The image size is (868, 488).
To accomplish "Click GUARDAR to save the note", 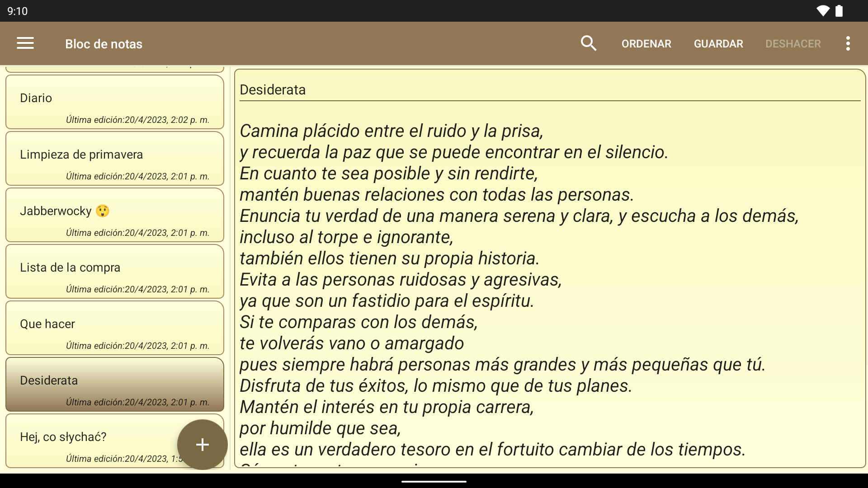I will pos(718,44).
